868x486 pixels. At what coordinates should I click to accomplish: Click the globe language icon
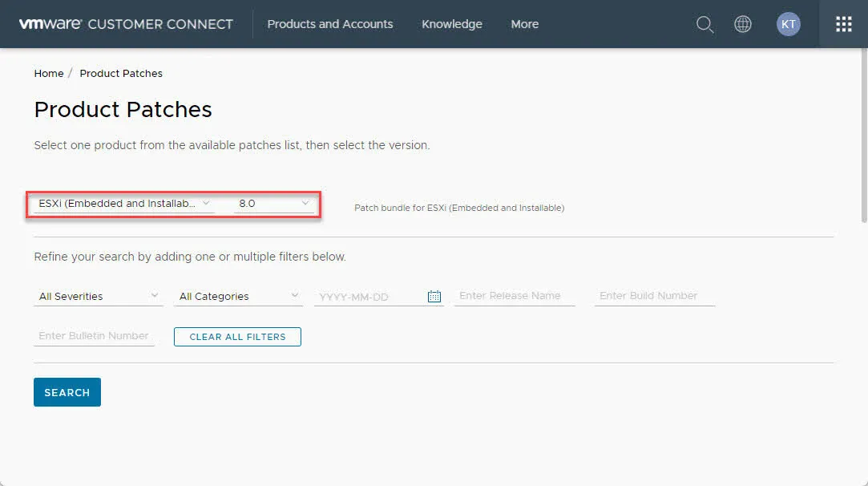click(742, 24)
